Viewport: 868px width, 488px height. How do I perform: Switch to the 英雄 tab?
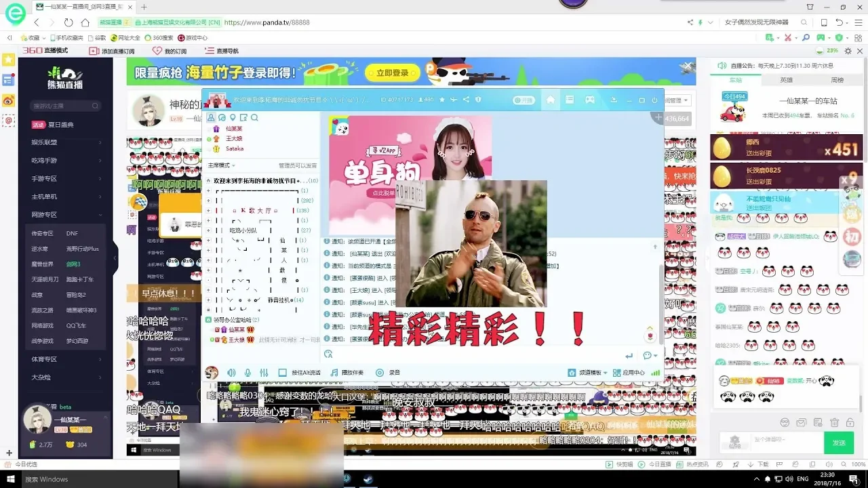point(787,80)
